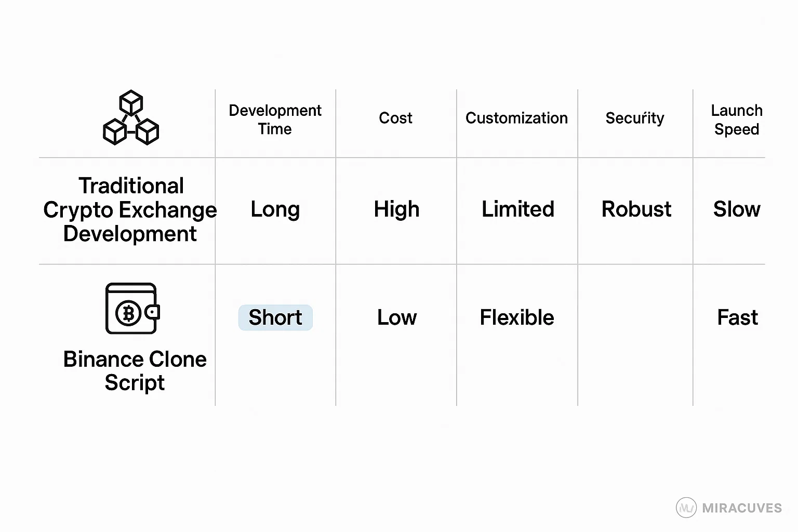Click the Customization column header
Image resolution: width=798 pixels, height=532 pixels.
(516, 118)
